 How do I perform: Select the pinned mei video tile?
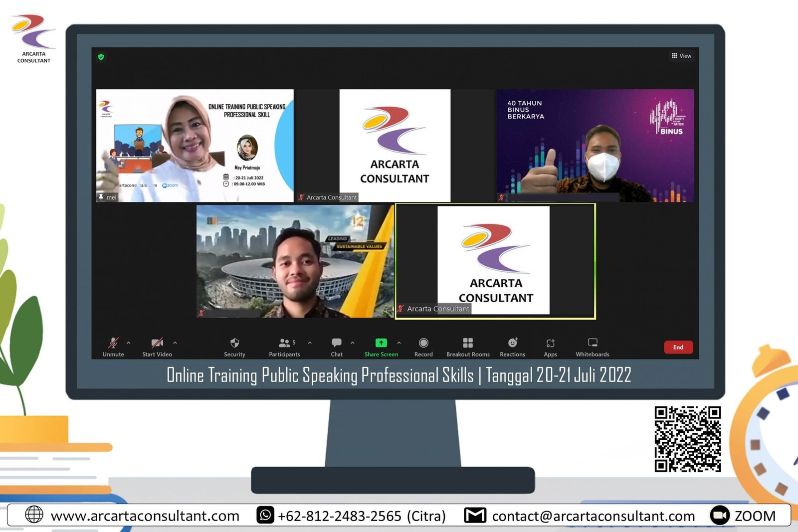pyautogui.click(x=195, y=145)
